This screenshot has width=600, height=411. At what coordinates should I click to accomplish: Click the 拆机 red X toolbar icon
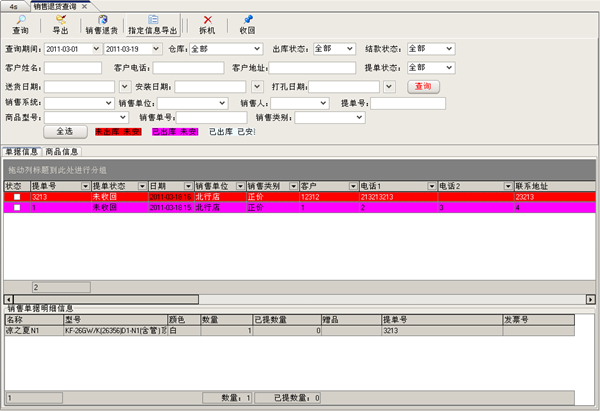207,24
